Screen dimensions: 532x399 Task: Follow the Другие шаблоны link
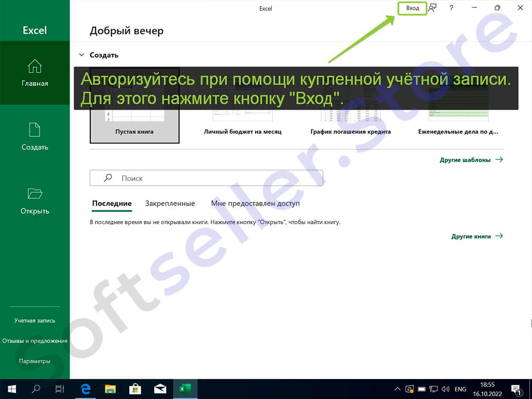click(471, 160)
